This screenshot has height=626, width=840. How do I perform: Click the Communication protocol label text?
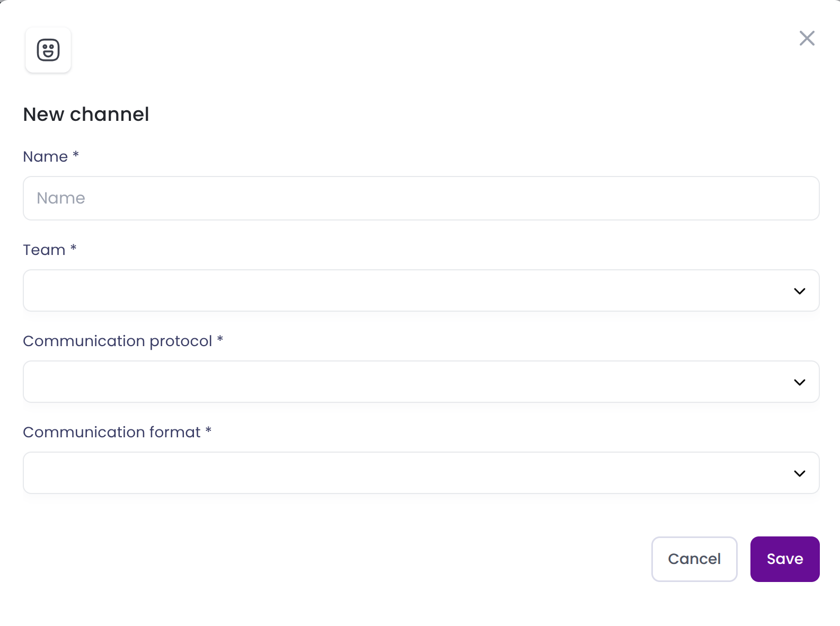tap(117, 341)
